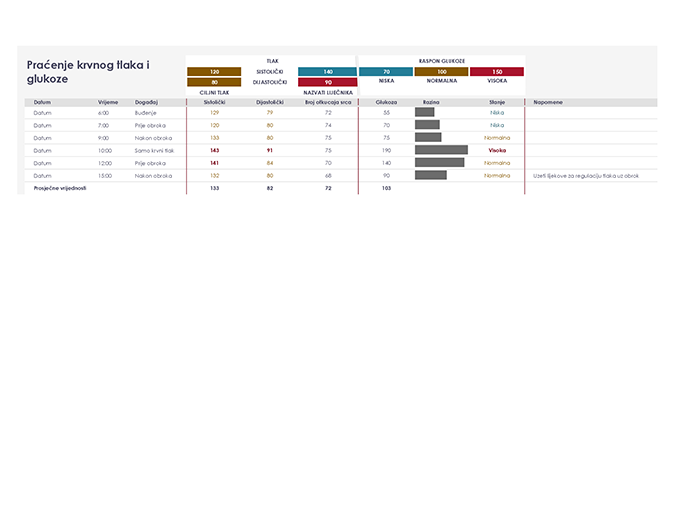Select the title 'Praćenje krvnog tlaka i glukoze'

pyautogui.click(x=88, y=72)
